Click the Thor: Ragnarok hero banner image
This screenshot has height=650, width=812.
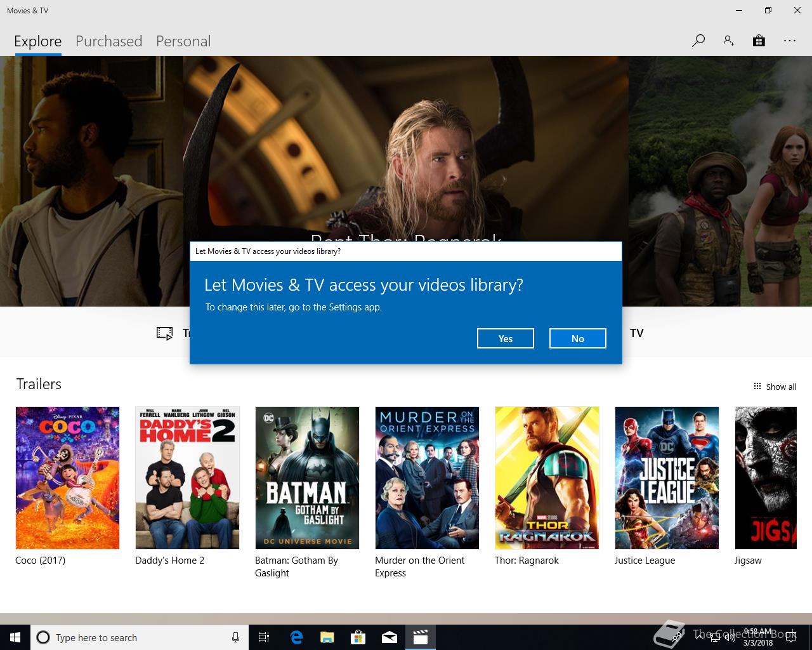point(406,148)
